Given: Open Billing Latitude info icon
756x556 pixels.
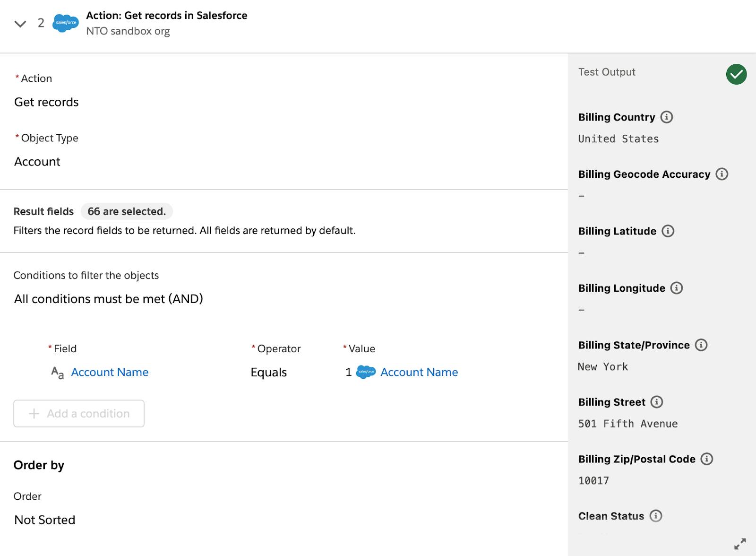Looking at the screenshot, I should (668, 231).
